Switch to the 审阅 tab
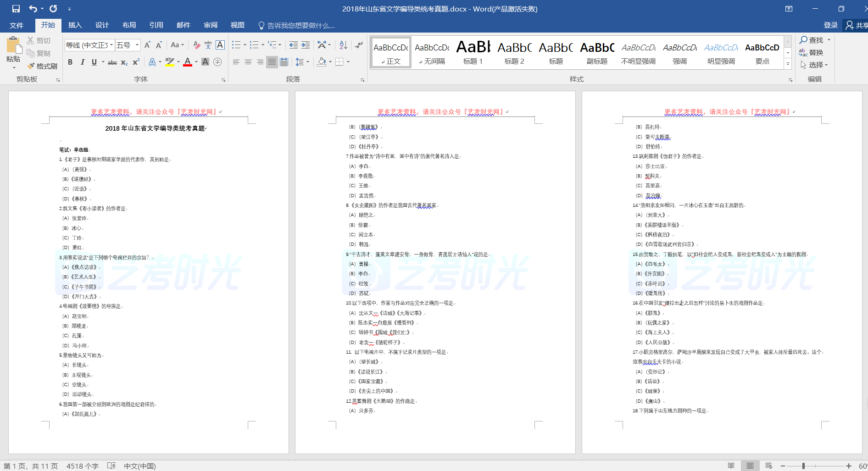 (x=211, y=25)
